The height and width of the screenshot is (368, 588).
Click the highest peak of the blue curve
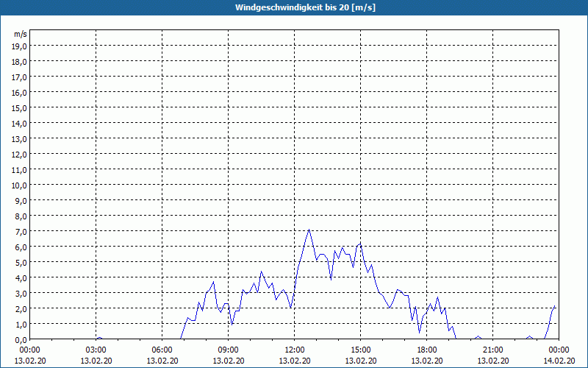tap(309, 229)
